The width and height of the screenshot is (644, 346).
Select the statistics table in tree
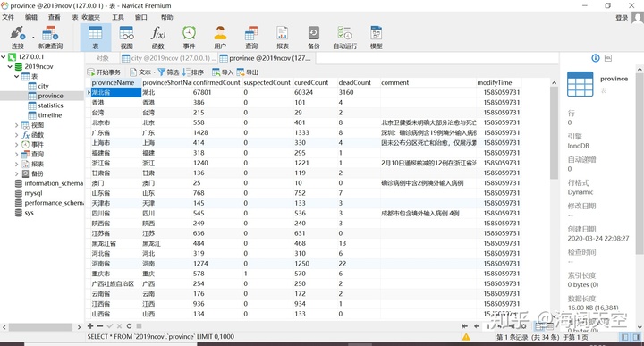[50, 105]
